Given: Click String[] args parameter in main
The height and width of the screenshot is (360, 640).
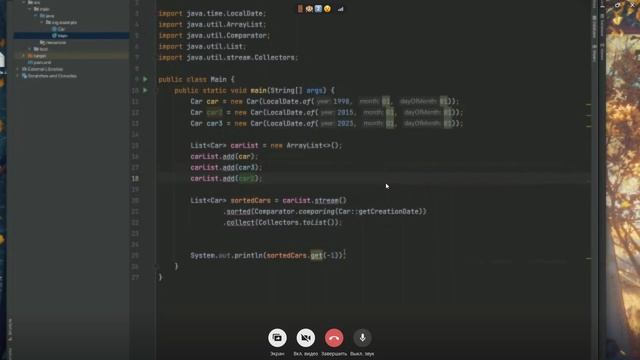Looking at the screenshot, I should pyautogui.click(x=296, y=90).
